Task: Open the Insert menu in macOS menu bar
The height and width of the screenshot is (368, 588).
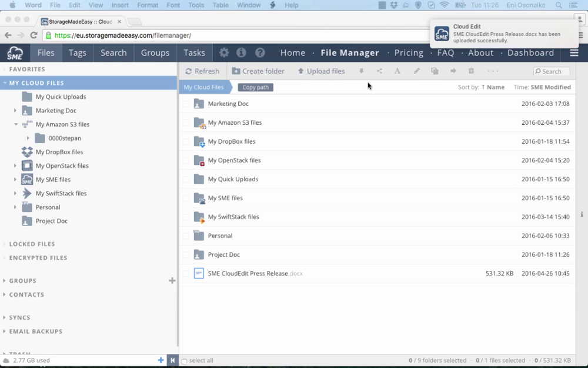Action: pos(120,5)
